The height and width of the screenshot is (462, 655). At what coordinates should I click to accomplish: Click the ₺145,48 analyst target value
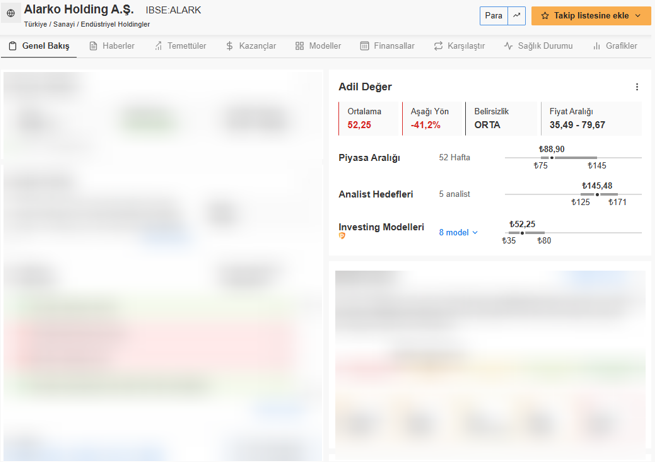tap(597, 185)
